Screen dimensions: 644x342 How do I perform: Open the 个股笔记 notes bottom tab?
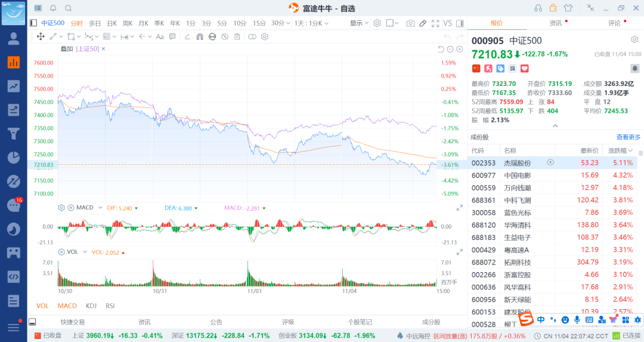(360, 322)
